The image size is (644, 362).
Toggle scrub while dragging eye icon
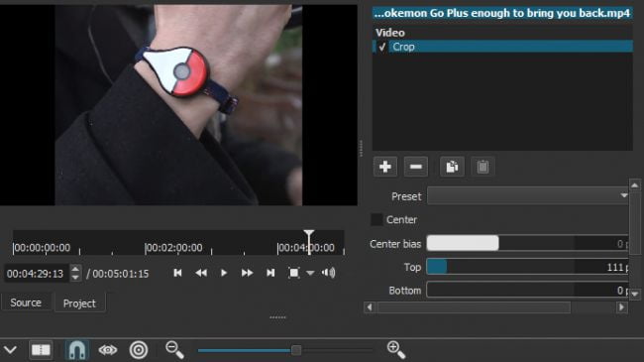[108, 350]
